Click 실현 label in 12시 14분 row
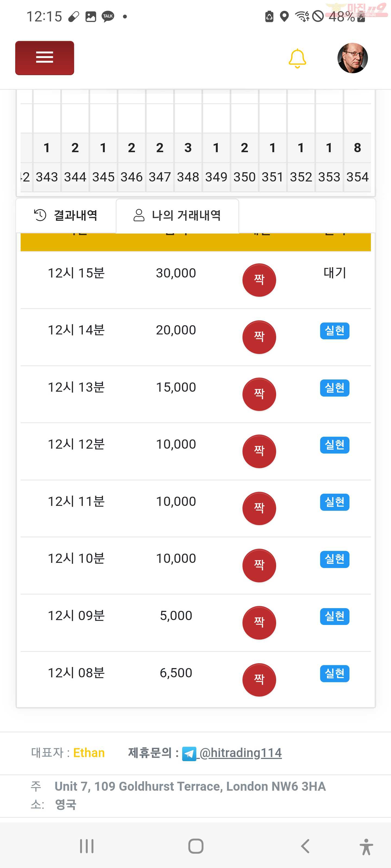Image resolution: width=391 pixels, height=868 pixels. tap(335, 331)
